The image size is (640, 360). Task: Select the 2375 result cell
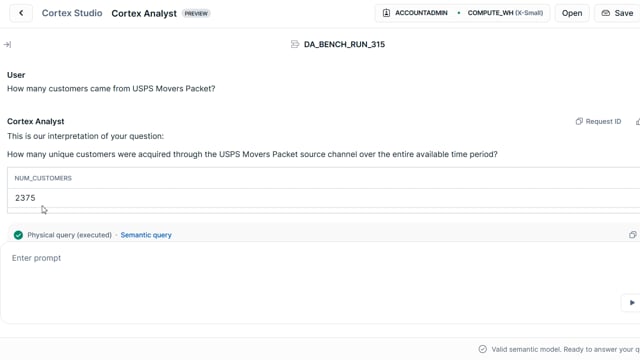(x=25, y=198)
